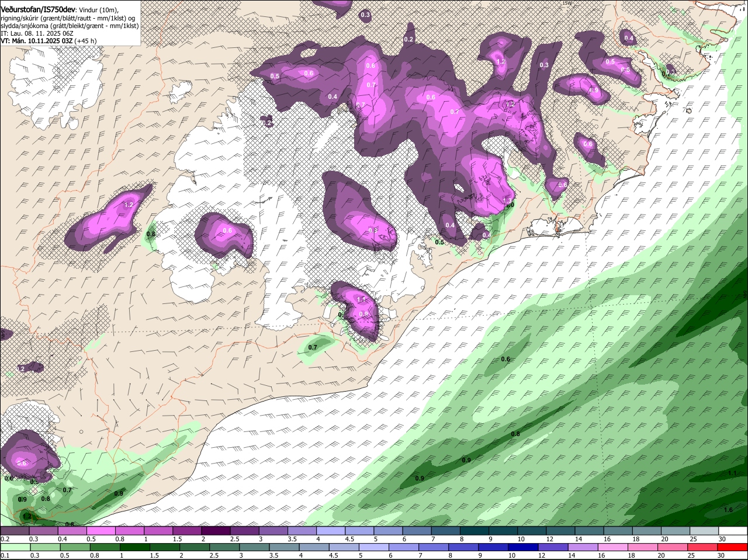Image resolution: width=748 pixels, height=560 pixels.
Task: Pick the top legend row swatch labeled 0.5
Action: pyautogui.click(x=101, y=531)
